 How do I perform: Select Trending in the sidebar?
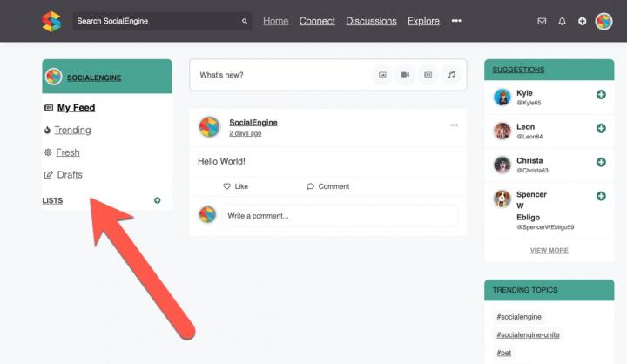[72, 130]
